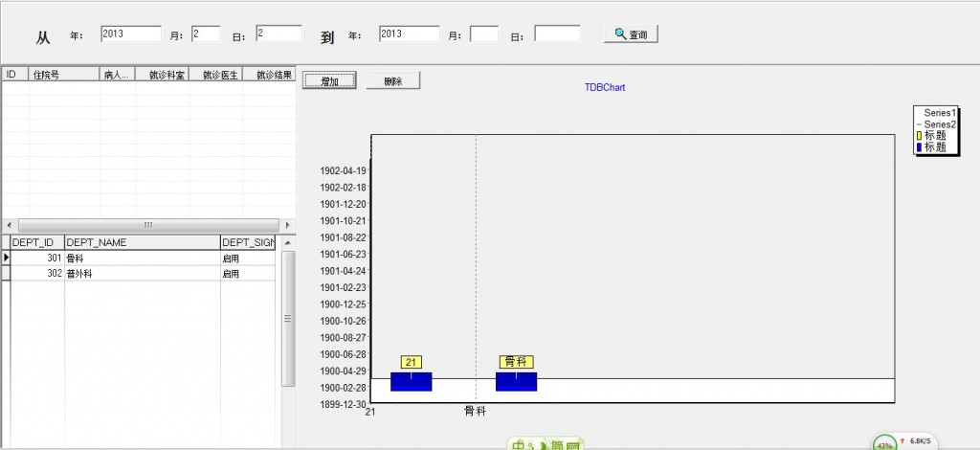This screenshot has height=450, width=980.
Task: Click the DEPT_NAME column header
Action: (143, 242)
